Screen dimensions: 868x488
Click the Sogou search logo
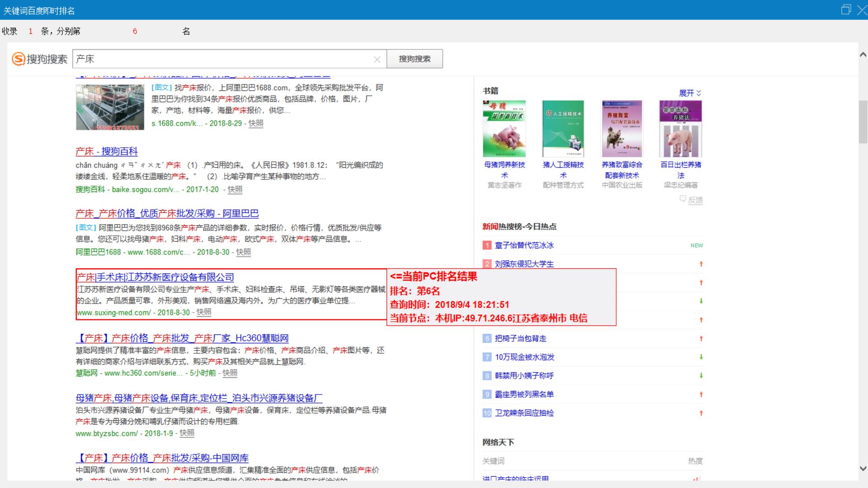pyautogui.click(x=39, y=59)
